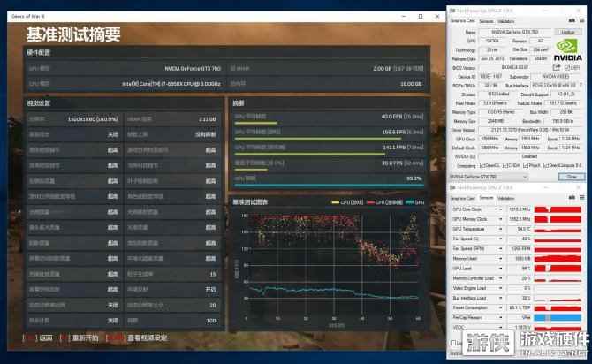Screen dimensions: 592x364
Task: Expand PerfCap Reason sensor dropdown
Action: pos(501,317)
